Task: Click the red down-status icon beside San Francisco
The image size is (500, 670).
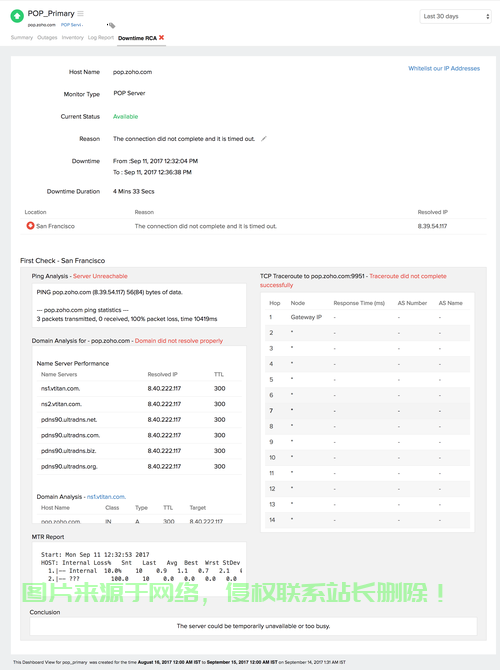Action: pos(30,226)
